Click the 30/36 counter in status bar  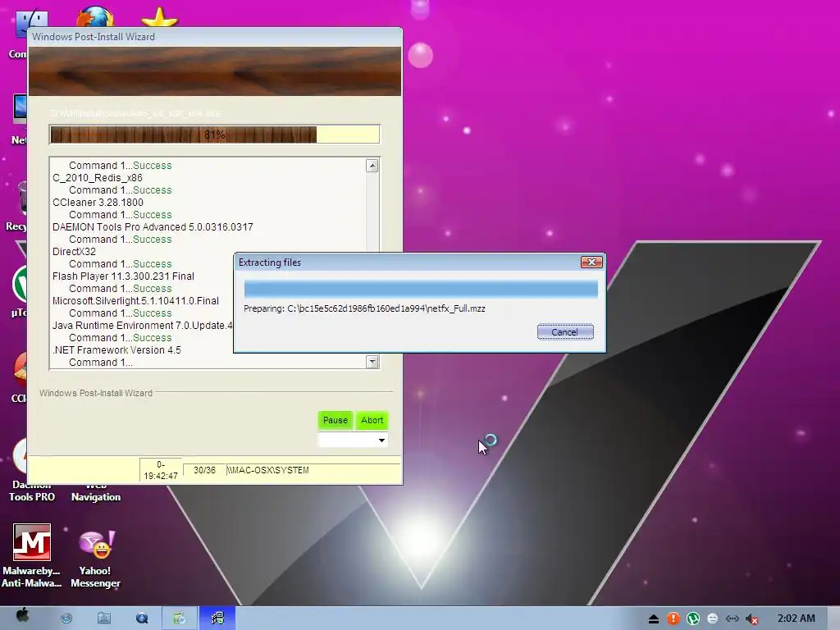click(x=204, y=470)
